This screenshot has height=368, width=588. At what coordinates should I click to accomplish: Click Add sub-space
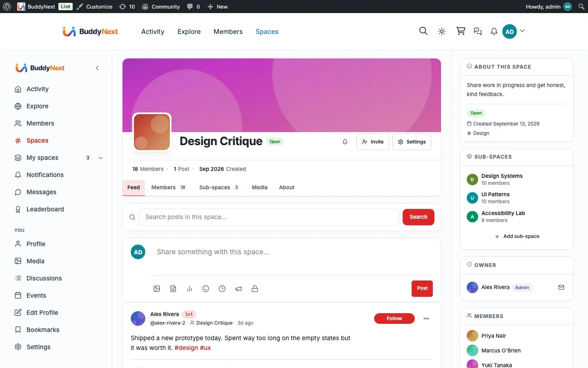point(517,236)
